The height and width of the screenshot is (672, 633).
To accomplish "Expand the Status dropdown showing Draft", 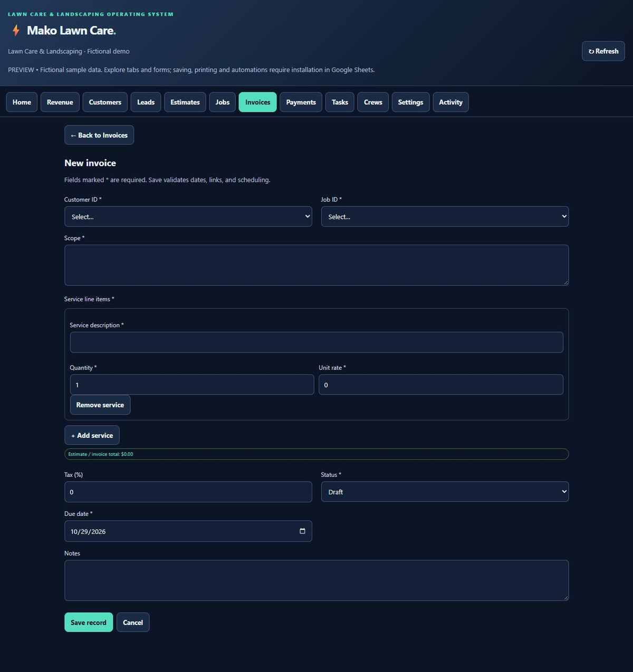I will [x=445, y=492].
